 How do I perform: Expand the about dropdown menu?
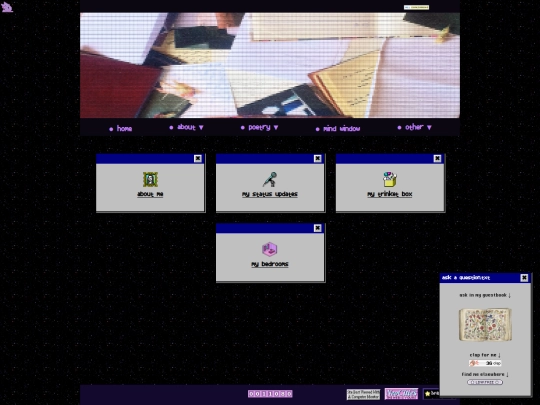click(186, 127)
